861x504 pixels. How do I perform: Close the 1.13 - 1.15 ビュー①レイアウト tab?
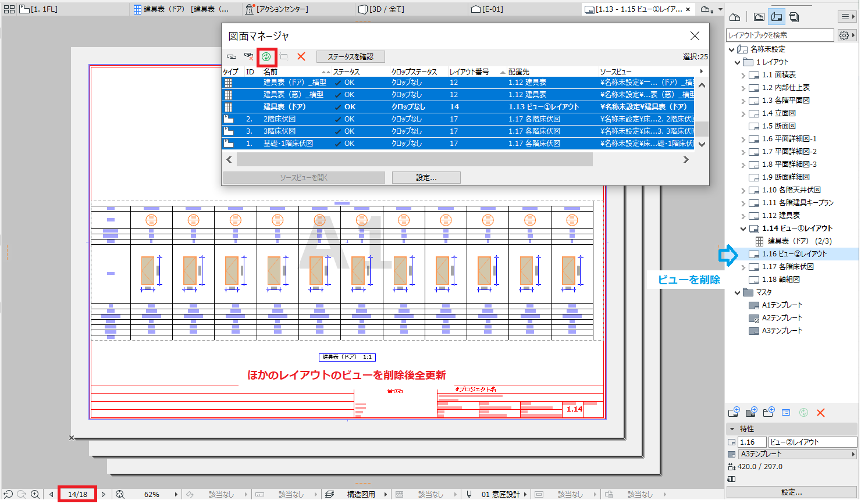point(688,9)
